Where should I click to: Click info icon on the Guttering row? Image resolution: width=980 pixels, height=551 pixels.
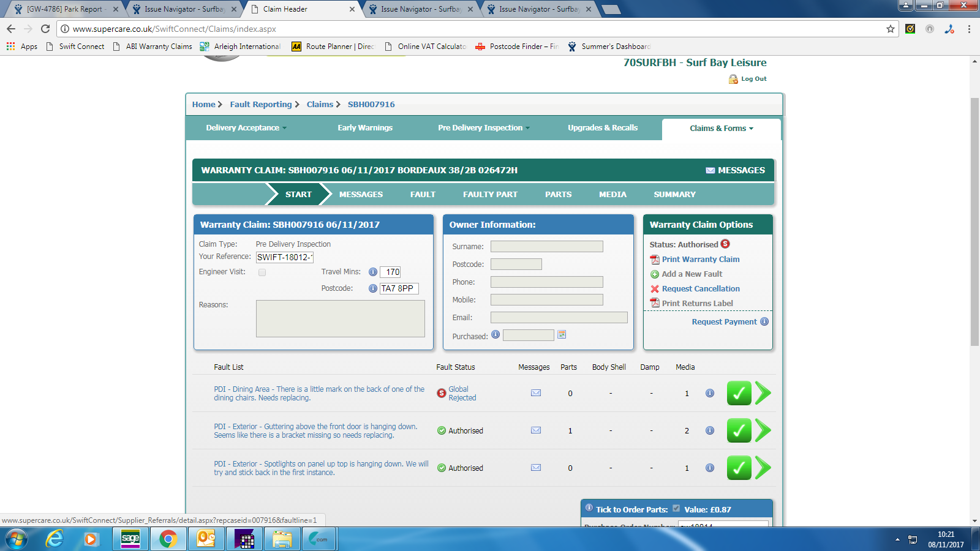[x=710, y=430]
